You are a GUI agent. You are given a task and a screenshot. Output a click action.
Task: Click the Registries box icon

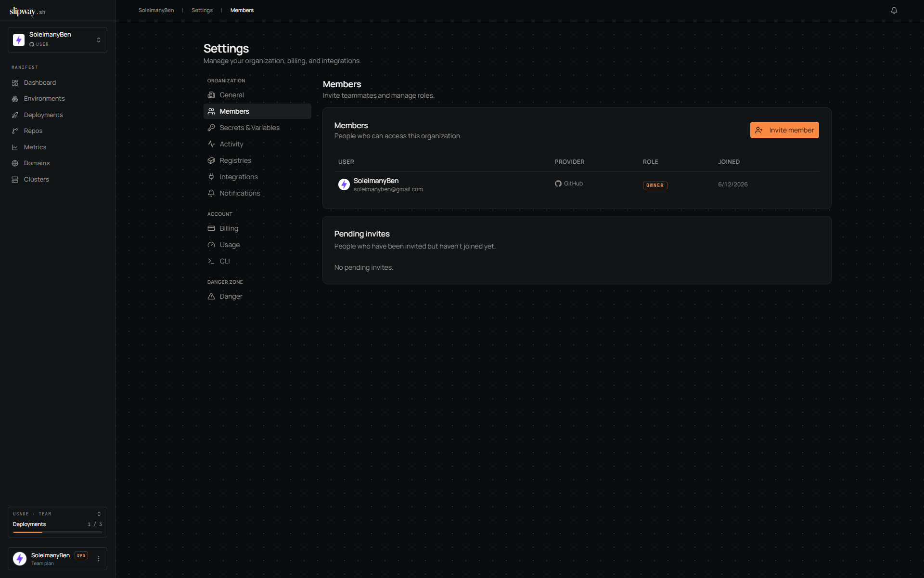pyautogui.click(x=211, y=160)
